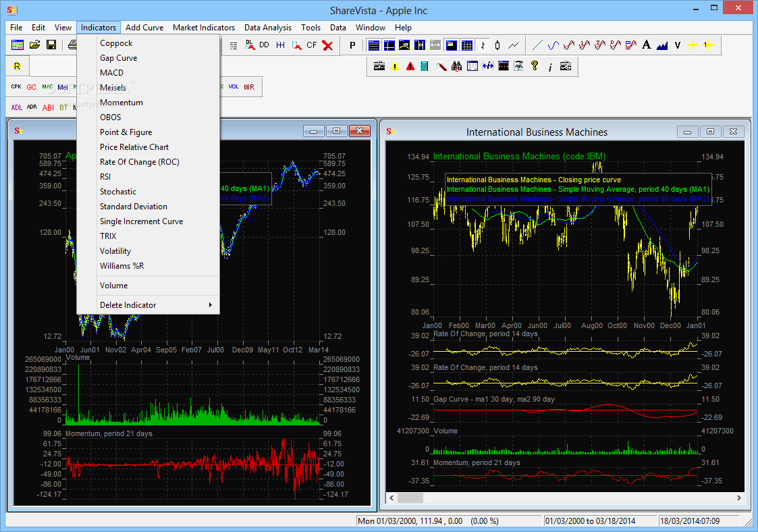Viewport: 758px width, 532px height.
Task: Choose Rate Of Change (ROC) entry
Action: pyautogui.click(x=148, y=162)
